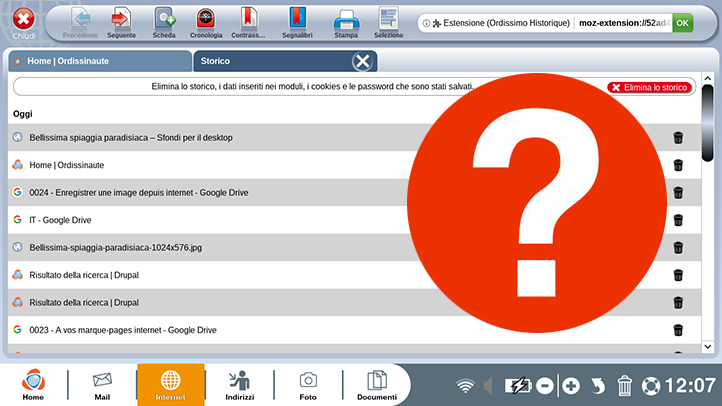Open Indirizzi contacts in dock
722x406 pixels.
[239, 386]
